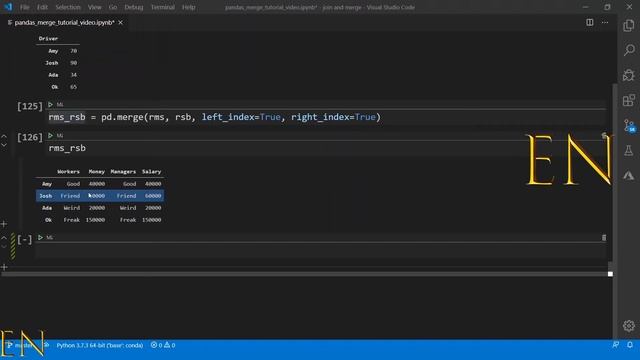Click inside the empty code cell

320,251
